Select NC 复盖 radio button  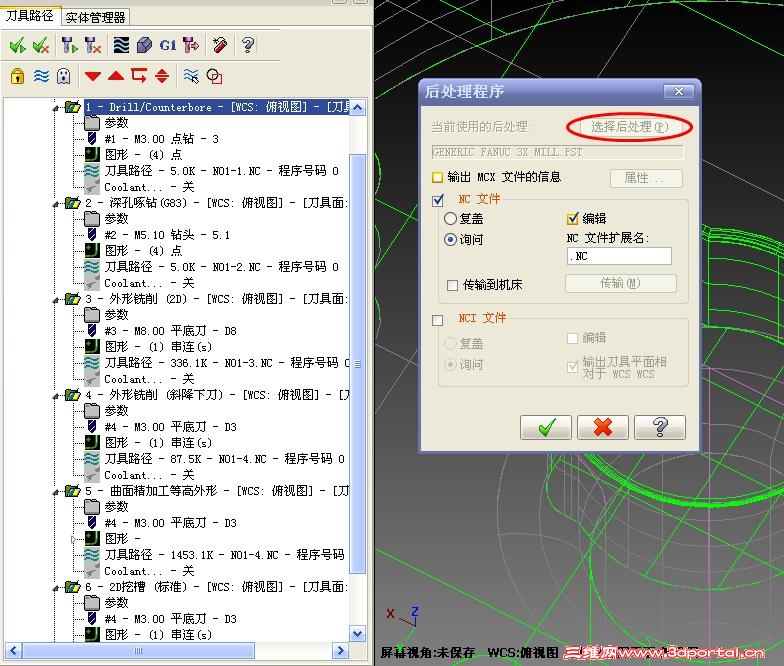point(450,218)
